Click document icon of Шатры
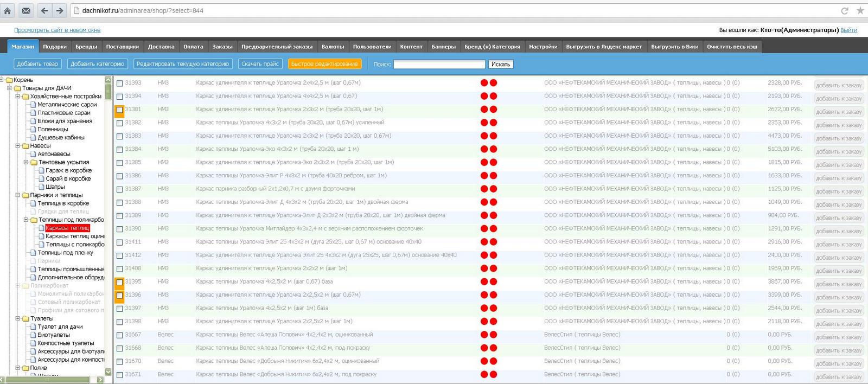 [41, 187]
